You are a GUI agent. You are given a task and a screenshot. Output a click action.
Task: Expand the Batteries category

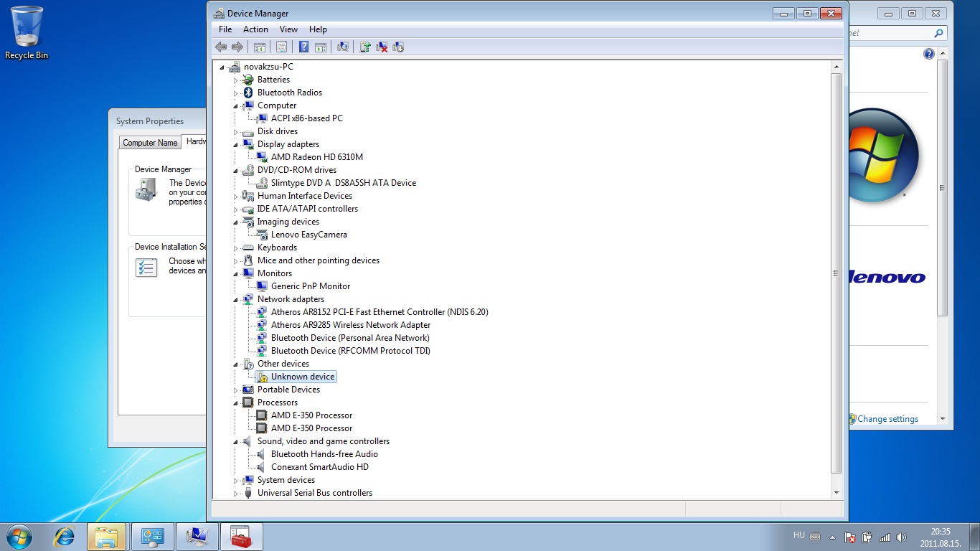235,80
